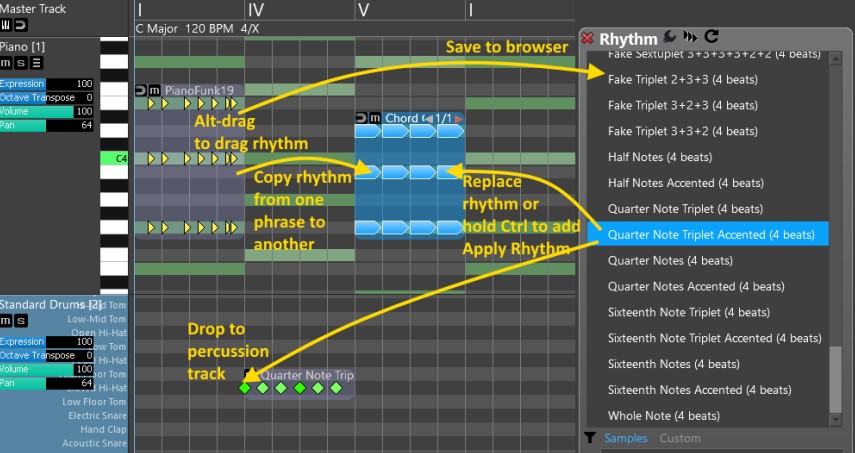Select Whole Note (4 beats) rhythm
The image size is (855, 453).
click(x=663, y=416)
